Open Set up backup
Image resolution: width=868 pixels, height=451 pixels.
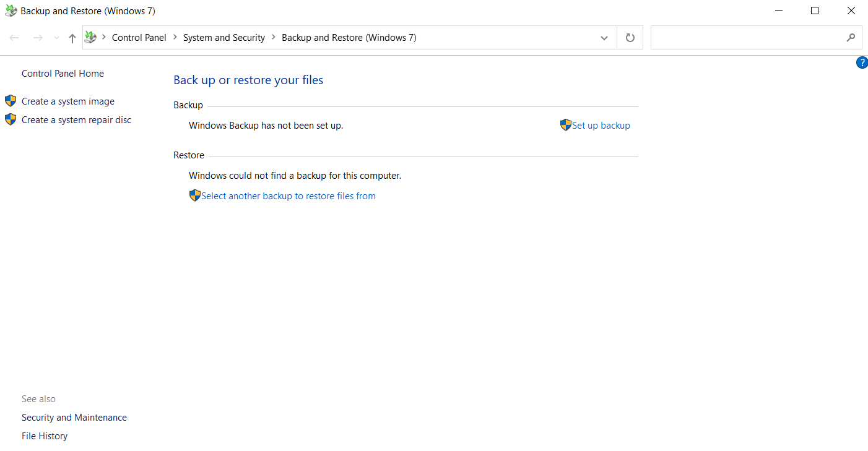click(x=601, y=125)
